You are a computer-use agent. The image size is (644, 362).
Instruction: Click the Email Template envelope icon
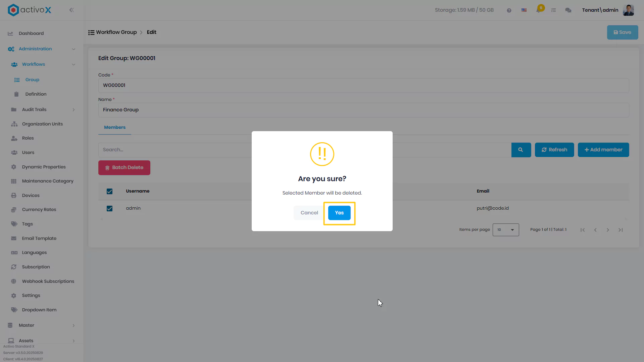(x=14, y=239)
